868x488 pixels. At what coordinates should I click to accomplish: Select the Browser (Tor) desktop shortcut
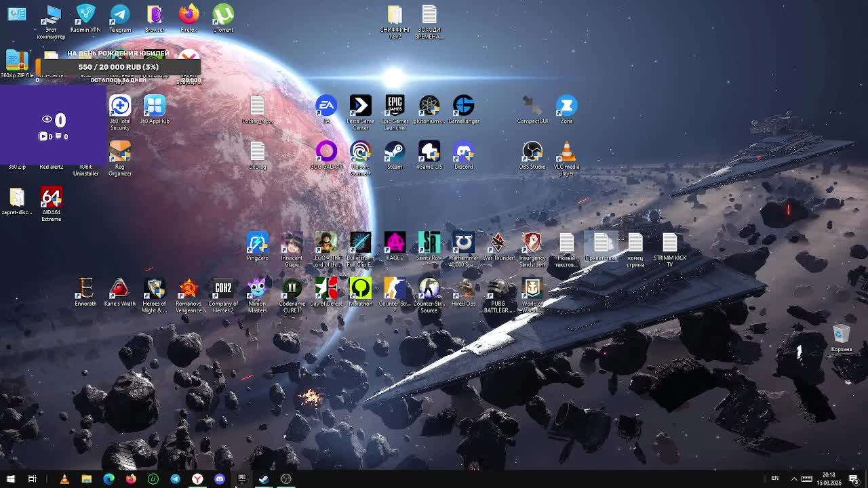155,18
